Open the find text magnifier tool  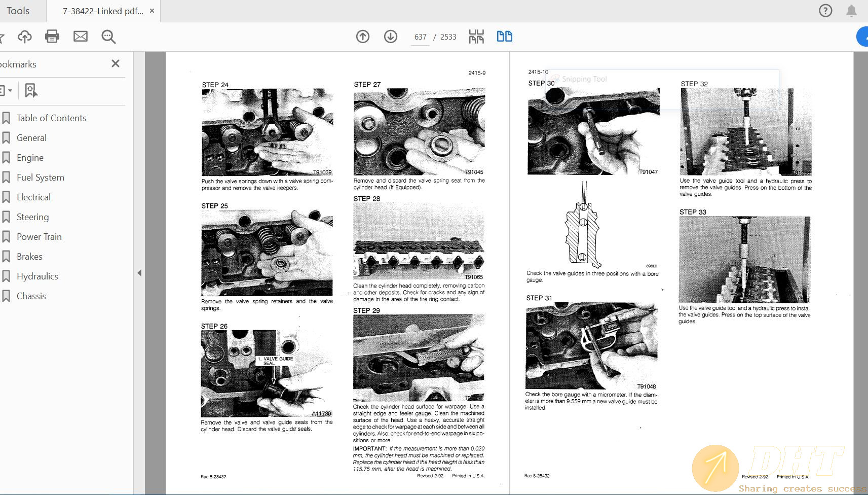pyautogui.click(x=108, y=37)
